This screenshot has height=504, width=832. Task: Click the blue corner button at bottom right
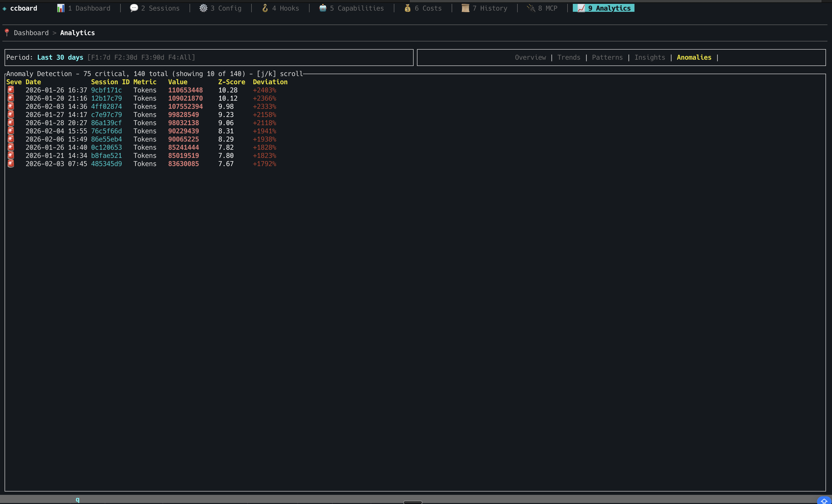point(824,500)
